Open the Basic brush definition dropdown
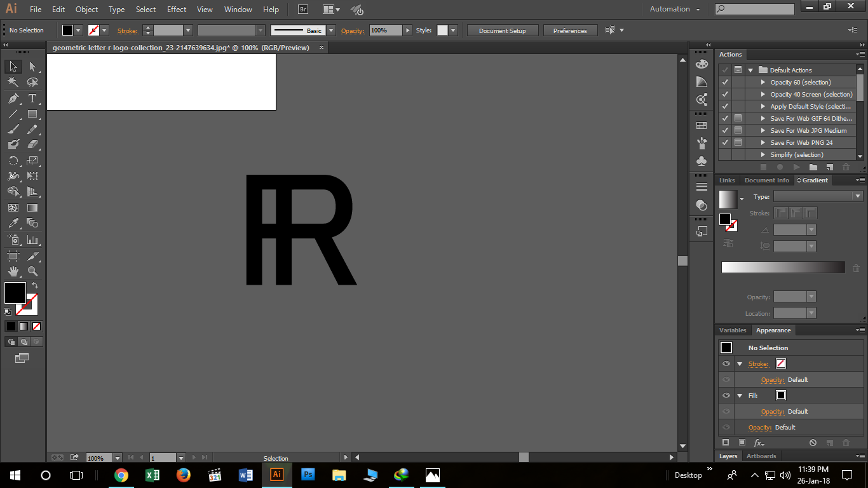 click(331, 30)
